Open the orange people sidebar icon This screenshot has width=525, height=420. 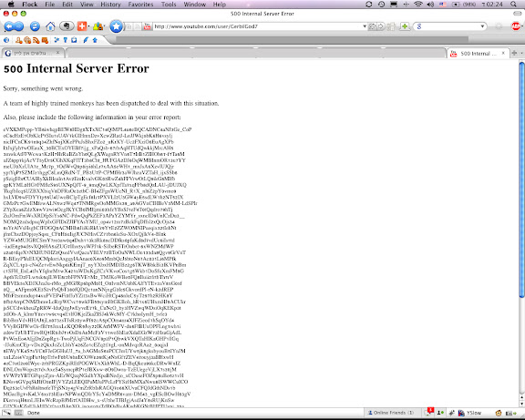(18, 40)
